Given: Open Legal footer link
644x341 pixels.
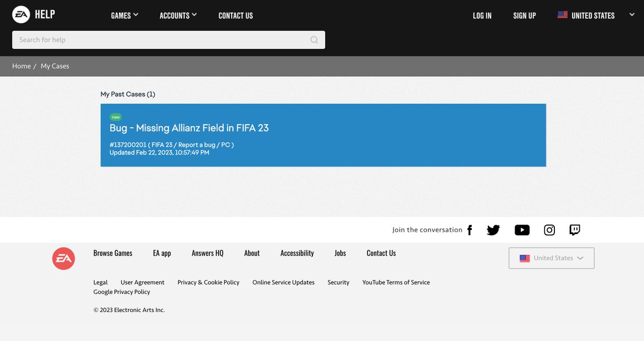Looking at the screenshot, I should coord(100,282).
